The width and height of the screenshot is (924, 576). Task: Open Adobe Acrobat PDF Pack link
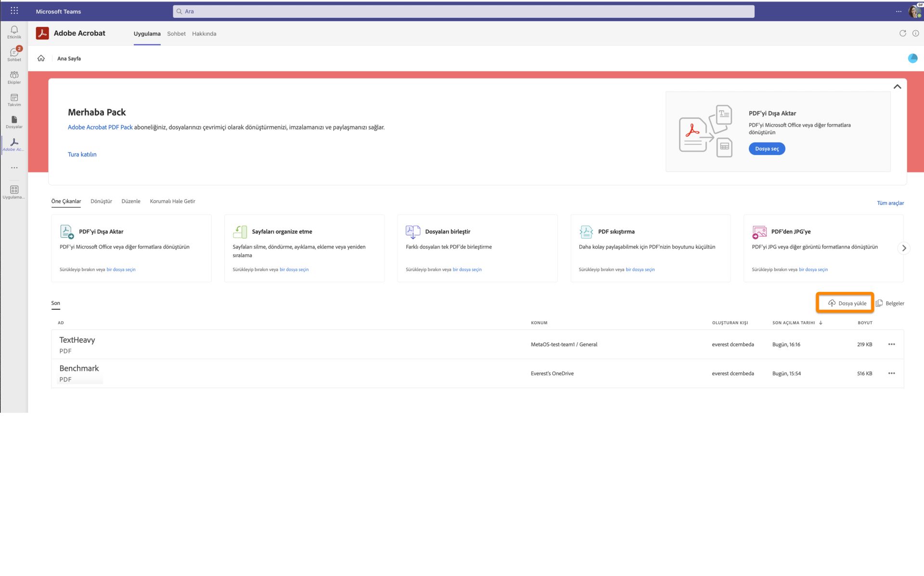[x=100, y=127]
